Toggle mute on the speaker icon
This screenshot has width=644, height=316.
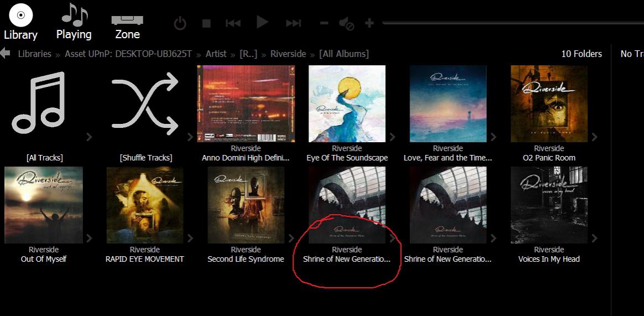[347, 23]
